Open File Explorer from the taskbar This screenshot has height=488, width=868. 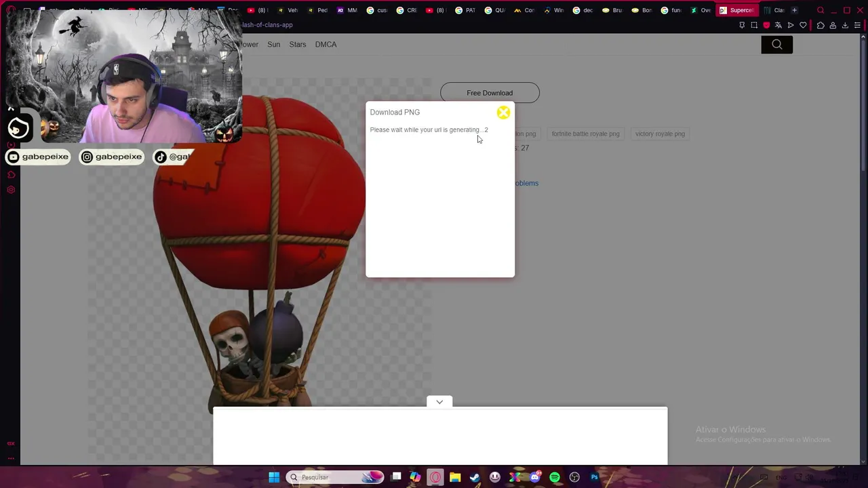pyautogui.click(x=455, y=477)
